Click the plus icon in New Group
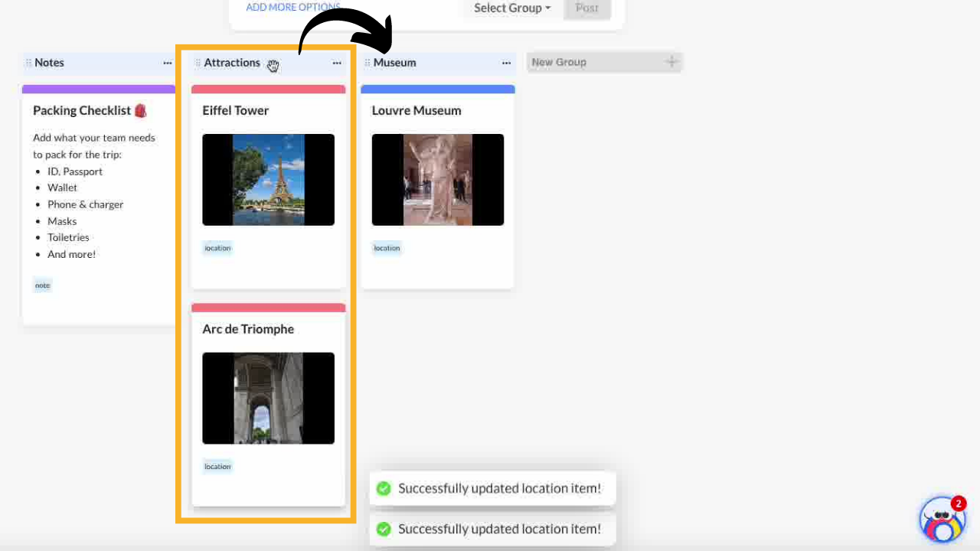 click(671, 62)
